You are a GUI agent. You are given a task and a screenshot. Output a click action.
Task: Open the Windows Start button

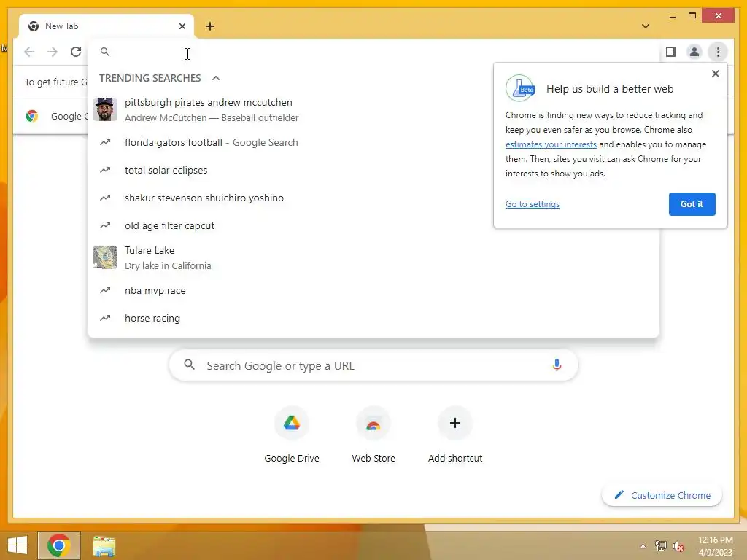coord(18,545)
